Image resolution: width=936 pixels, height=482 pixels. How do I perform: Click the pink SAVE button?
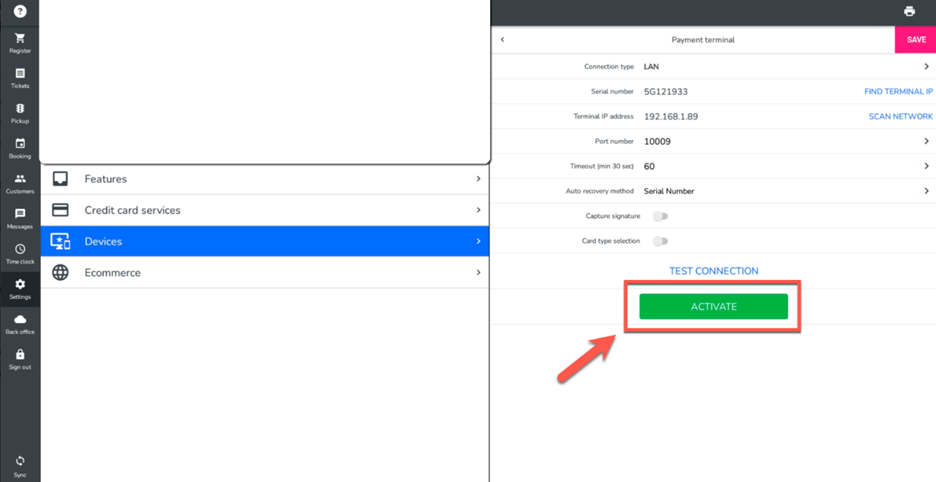coord(915,40)
